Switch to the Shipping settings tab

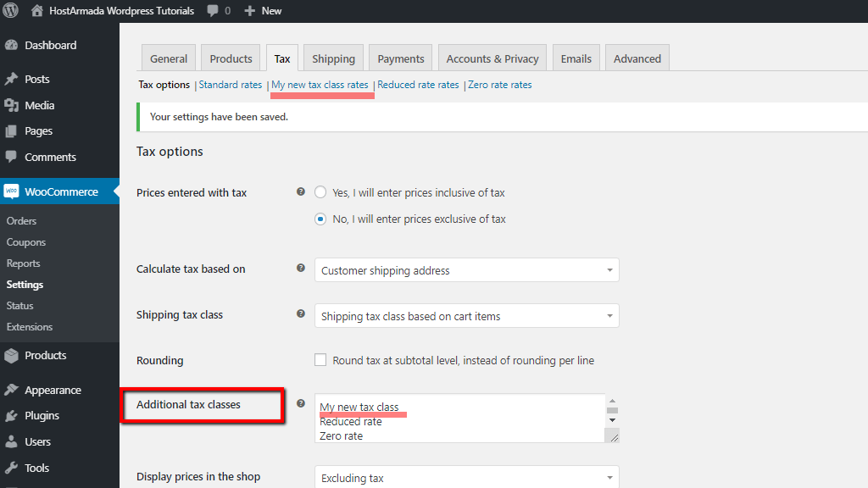click(x=333, y=58)
